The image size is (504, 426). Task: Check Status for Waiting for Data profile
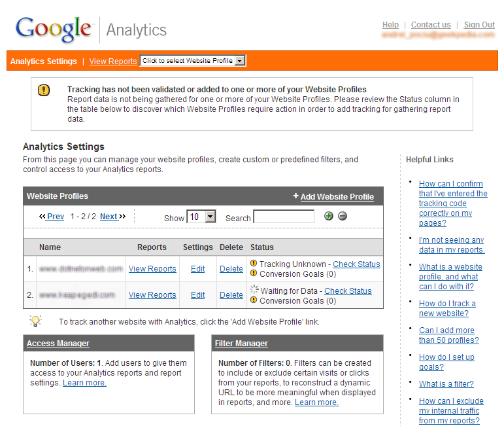tap(348, 291)
